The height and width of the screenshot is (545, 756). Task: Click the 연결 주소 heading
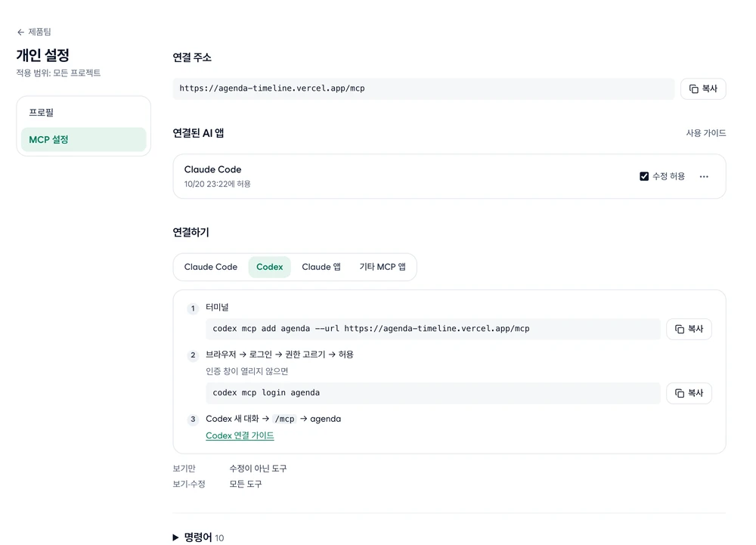tap(192, 57)
